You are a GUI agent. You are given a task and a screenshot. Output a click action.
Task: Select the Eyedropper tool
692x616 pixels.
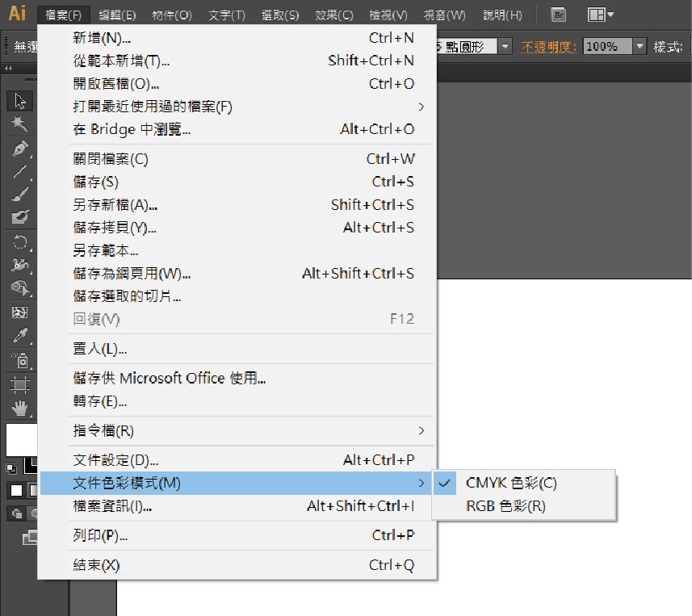[x=20, y=335]
